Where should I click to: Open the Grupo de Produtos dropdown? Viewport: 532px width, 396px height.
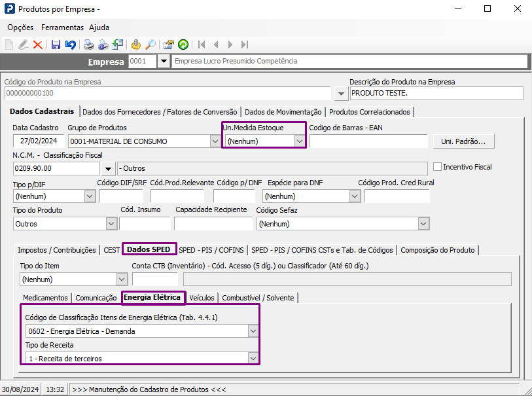click(x=215, y=141)
